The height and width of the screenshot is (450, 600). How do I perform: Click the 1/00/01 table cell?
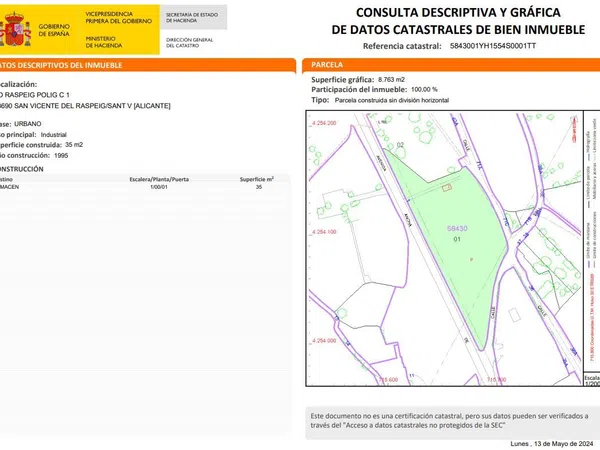pyautogui.click(x=159, y=187)
